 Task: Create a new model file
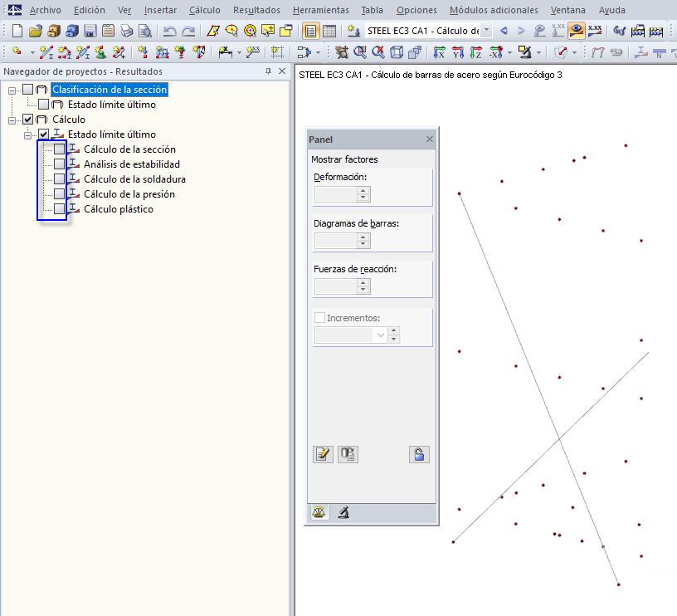click(x=17, y=31)
